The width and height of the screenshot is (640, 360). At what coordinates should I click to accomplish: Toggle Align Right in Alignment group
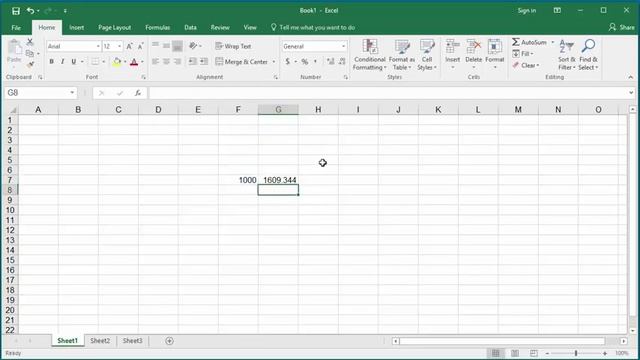coord(177,62)
